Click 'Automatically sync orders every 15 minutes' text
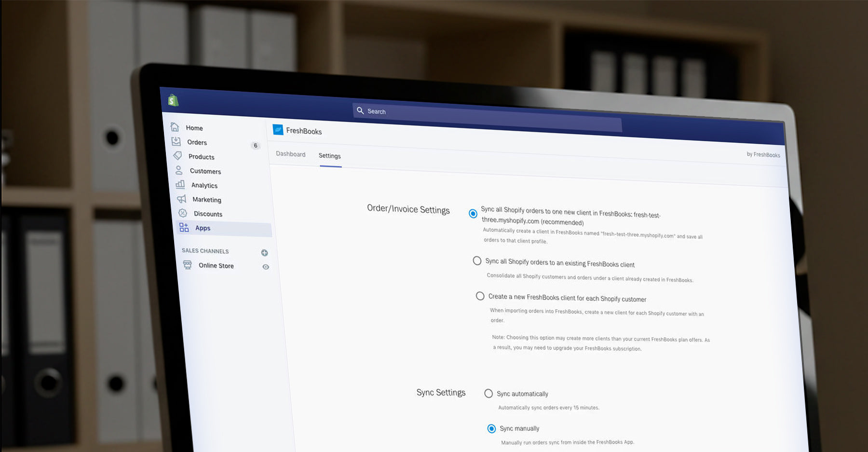The image size is (868, 452). pos(549,408)
